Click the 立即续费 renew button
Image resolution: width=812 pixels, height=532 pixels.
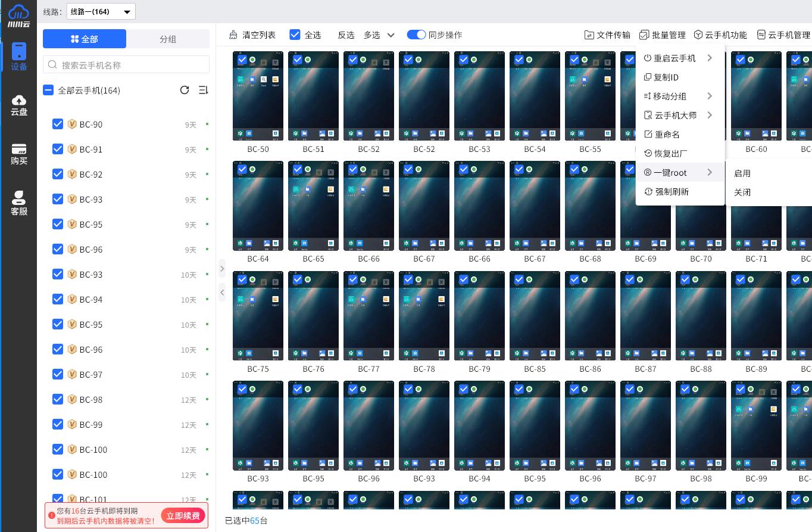tap(183, 515)
